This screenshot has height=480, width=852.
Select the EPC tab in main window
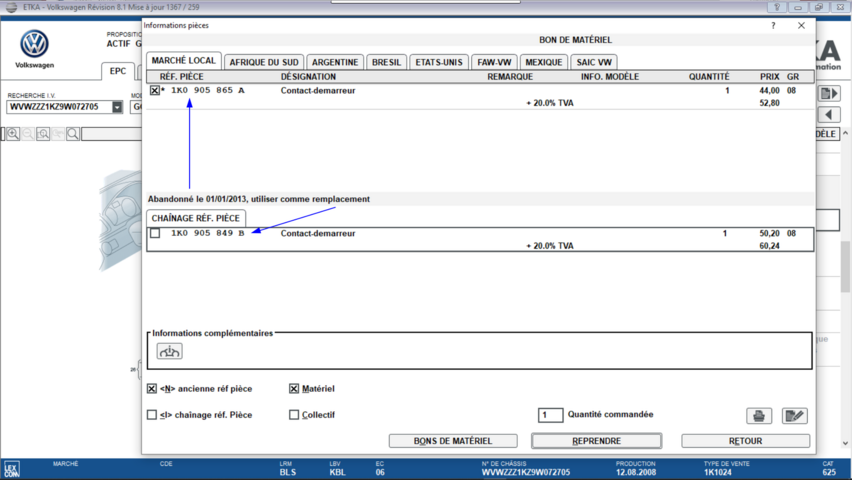coord(118,71)
